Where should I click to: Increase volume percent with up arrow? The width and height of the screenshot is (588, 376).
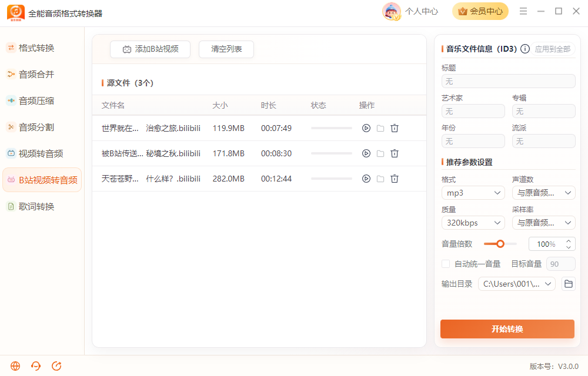(x=569, y=241)
